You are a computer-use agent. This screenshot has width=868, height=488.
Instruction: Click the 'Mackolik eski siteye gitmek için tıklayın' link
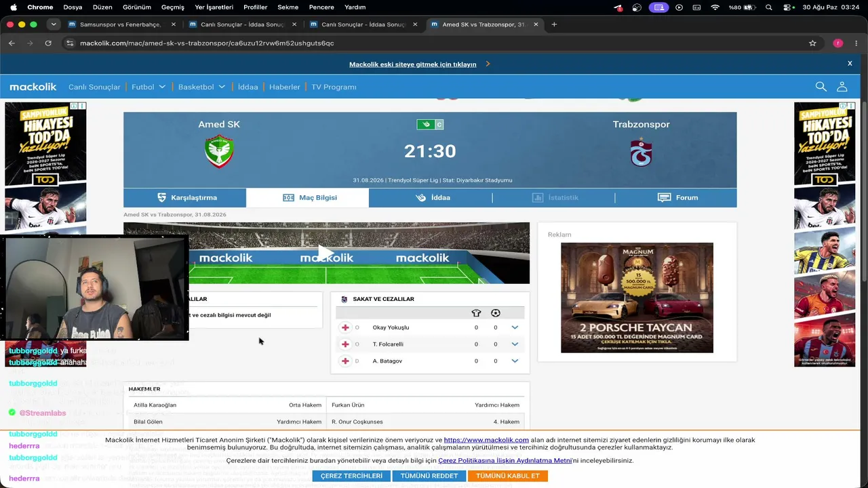413,64
